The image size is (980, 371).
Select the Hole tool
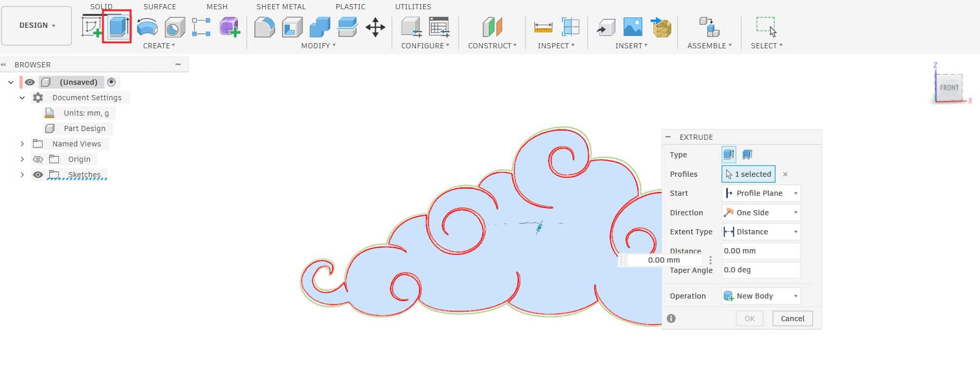[x=175, y=27]
